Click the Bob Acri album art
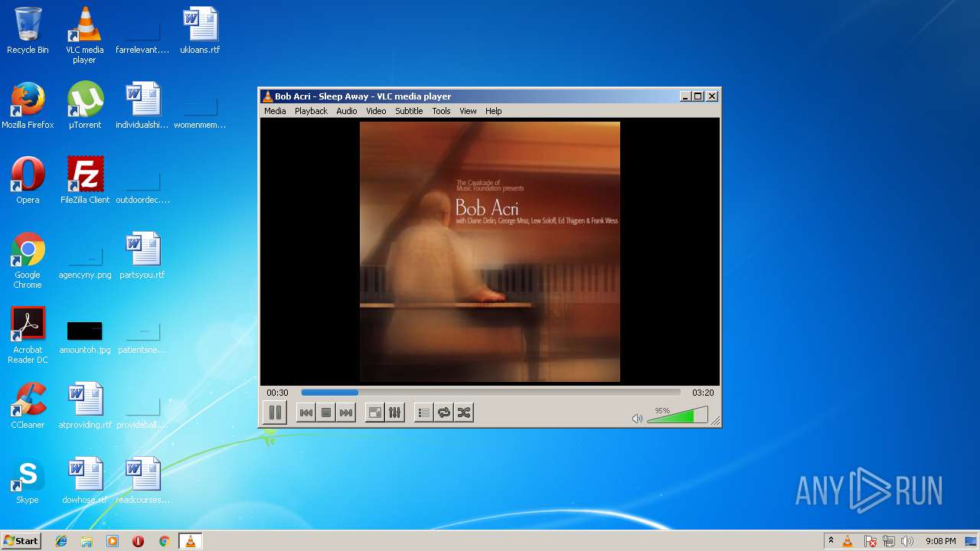 pyautogui.click(x=490, y=252)
